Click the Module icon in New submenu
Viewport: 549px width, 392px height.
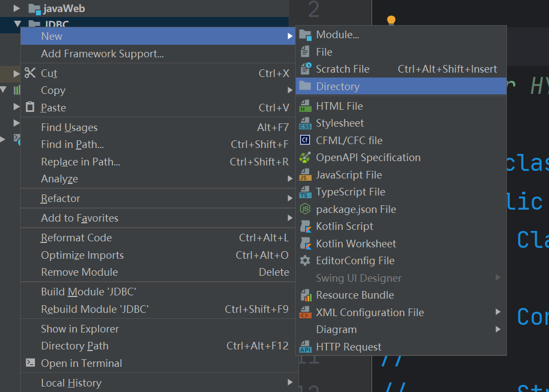[x=305, y=35]
